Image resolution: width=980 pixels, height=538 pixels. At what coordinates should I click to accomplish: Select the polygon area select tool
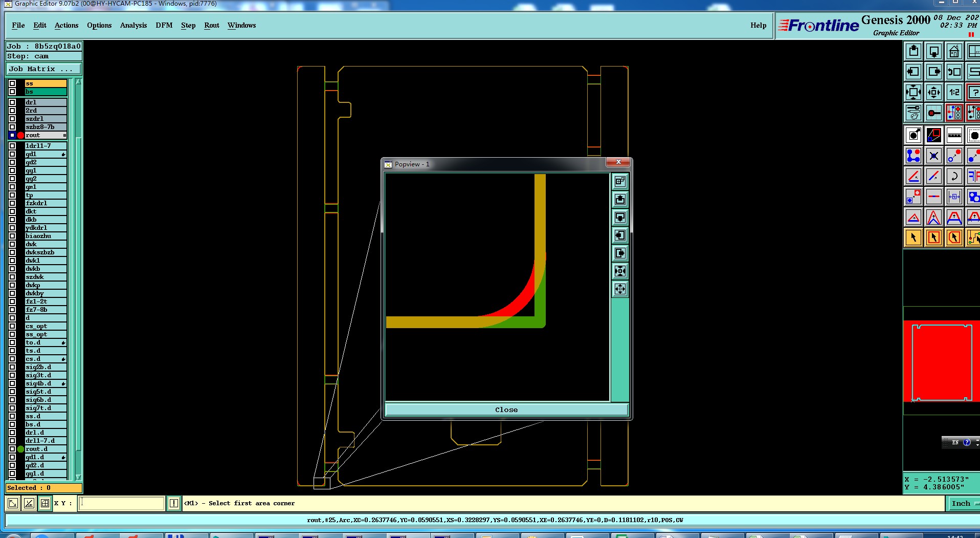tap(954, 238)
